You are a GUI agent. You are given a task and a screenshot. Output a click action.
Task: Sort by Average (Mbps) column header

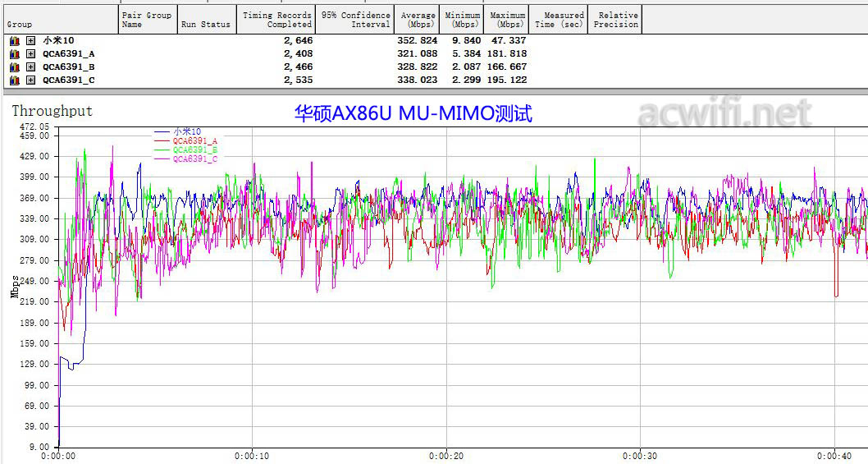(x=418, y=20)
